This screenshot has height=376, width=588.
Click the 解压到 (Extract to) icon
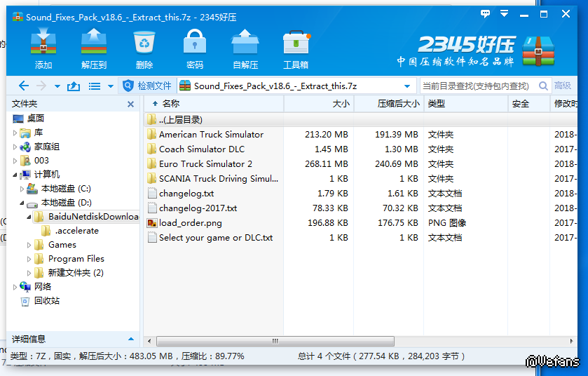pos(93,49)
